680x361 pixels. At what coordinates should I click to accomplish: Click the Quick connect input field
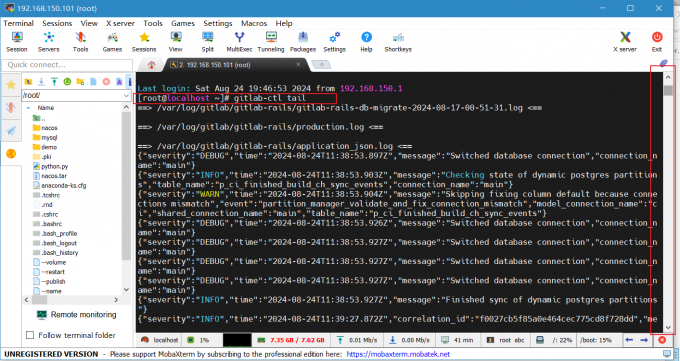point(67,65)
